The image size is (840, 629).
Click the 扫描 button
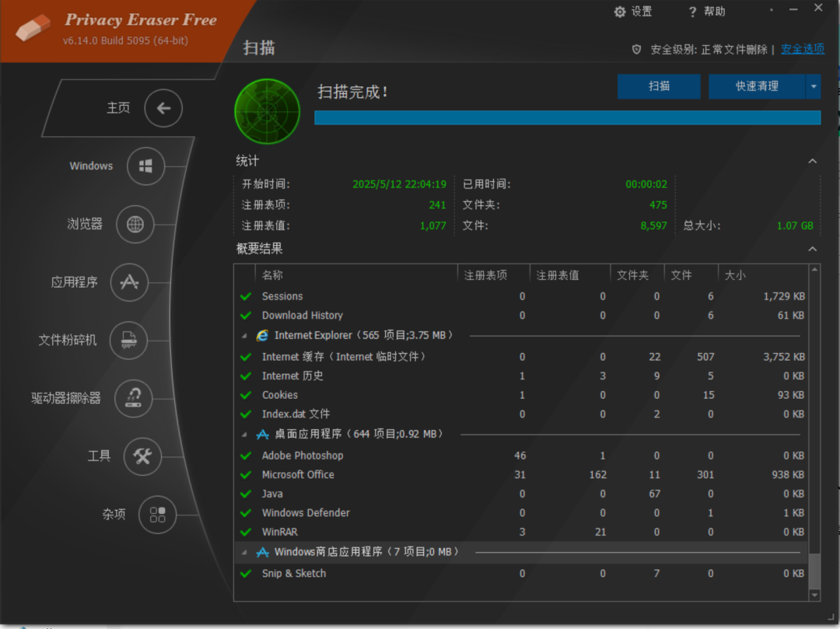[659, 86]
